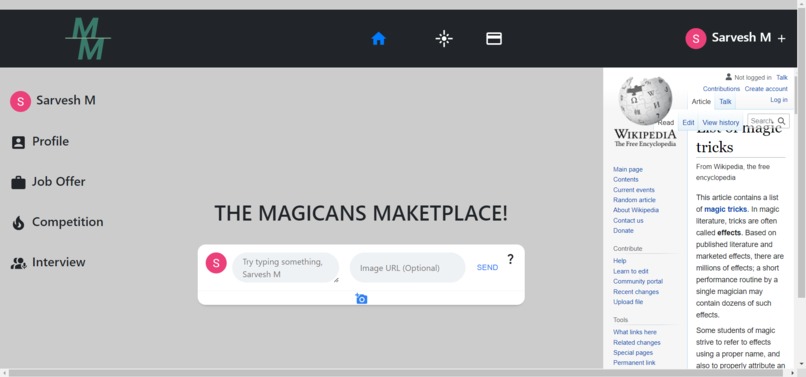
Task: Open the Related changes link
Action: [637, 343]
